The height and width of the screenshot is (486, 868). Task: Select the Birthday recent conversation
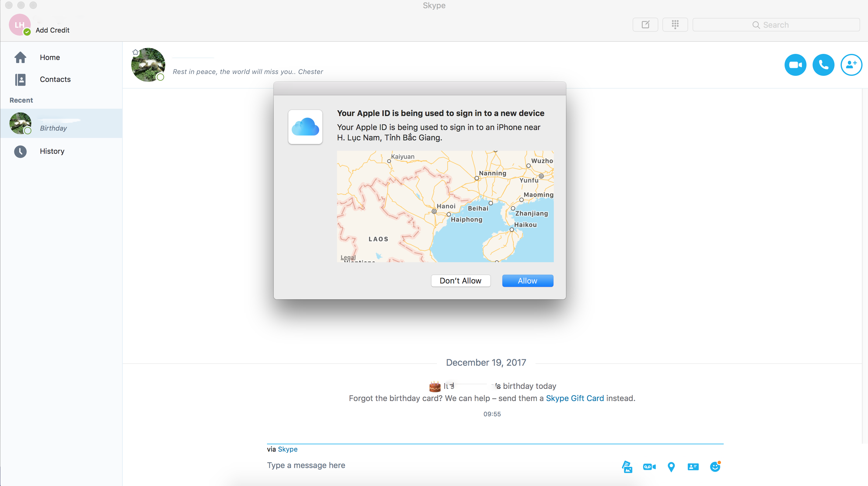pos(61,123)
